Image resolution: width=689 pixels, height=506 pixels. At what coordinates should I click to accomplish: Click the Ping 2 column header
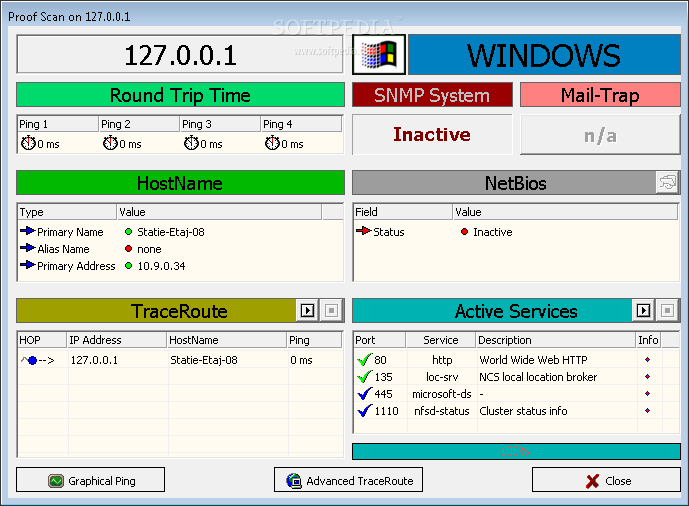point(139,124)
